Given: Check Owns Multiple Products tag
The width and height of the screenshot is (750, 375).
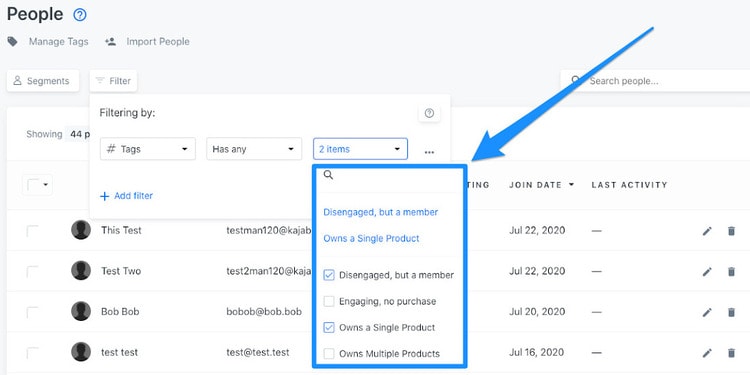Looking at the screenshot, I should click(329, 354).
